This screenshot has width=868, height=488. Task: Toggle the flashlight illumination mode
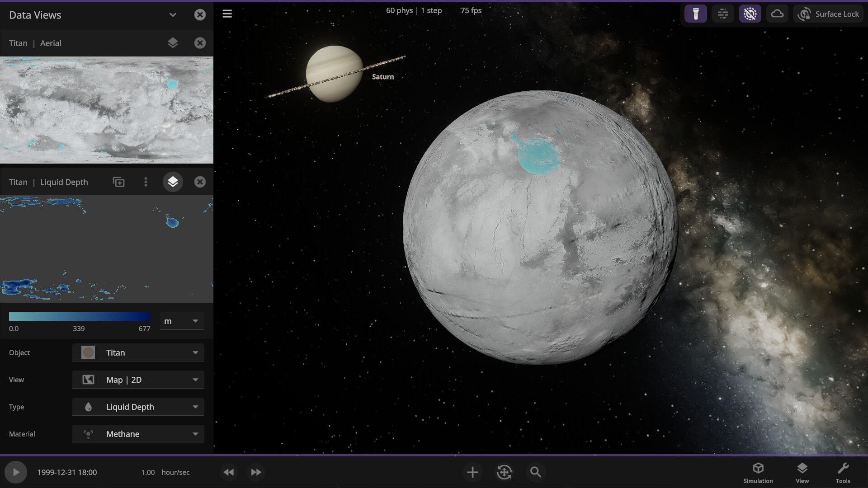point(695,14)
